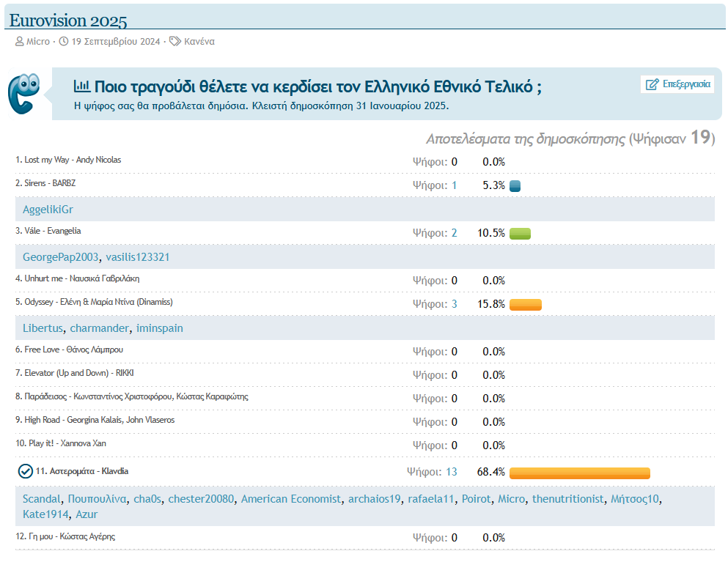Open voter archaios19's profile
Viewport: 728px width, 562px height.
tap(374, 499)
